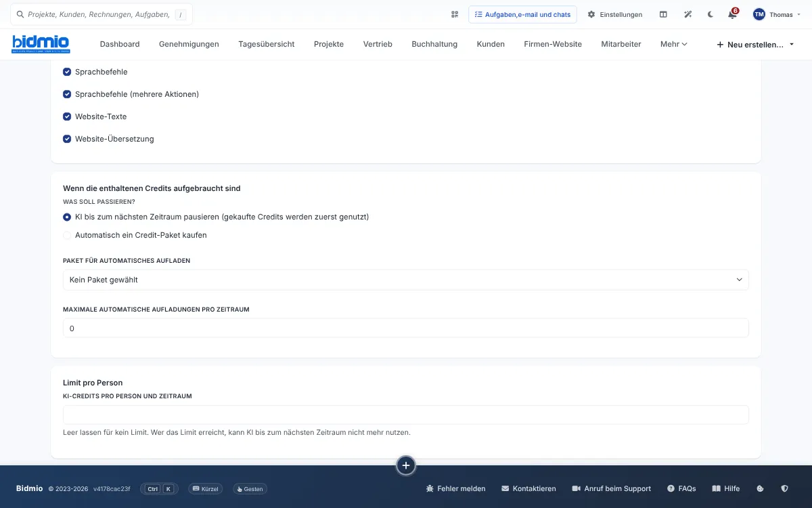Screen dimensions: 812x508
Task: Uncheck the Website-Übersetzung checkbox
Action: [x=67, y=139]
